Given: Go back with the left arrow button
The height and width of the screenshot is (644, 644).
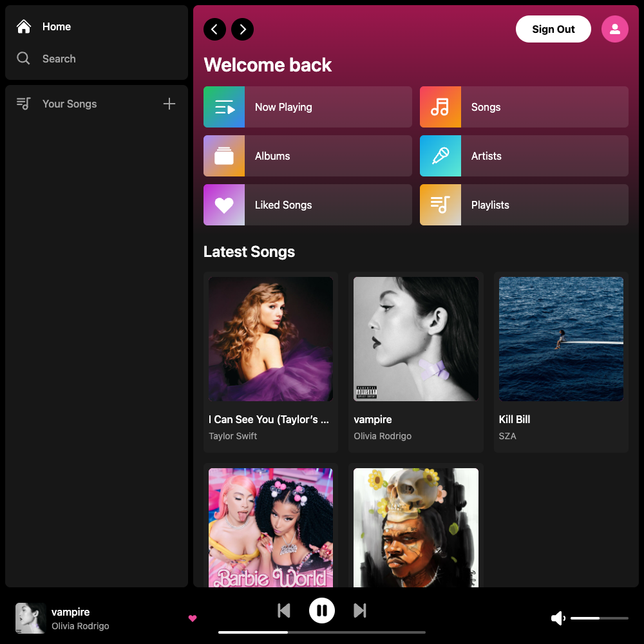Looking at the screenshot, I should coord(214,29).
